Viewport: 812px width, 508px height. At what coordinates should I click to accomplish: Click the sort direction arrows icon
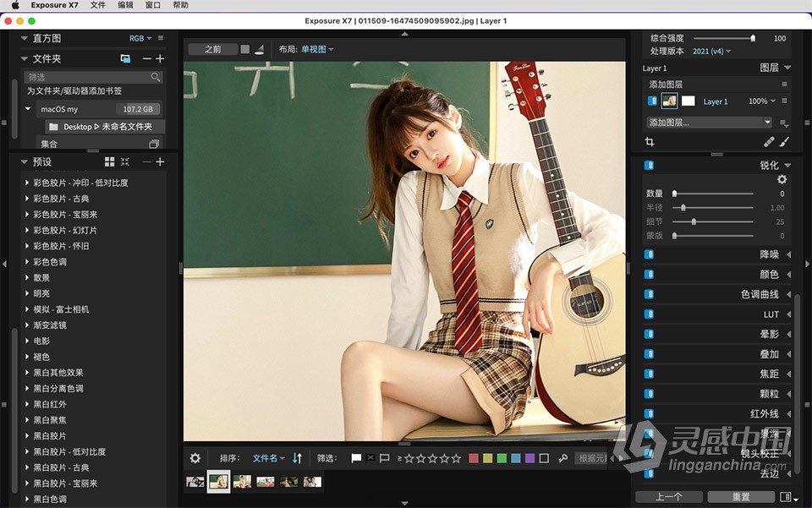(x=297, y=458)
